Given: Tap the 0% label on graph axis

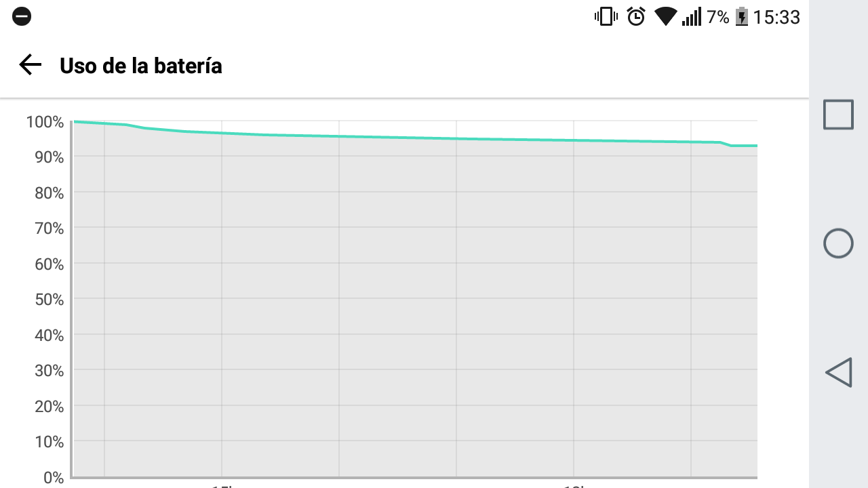Looking at the screenshot, I should coord(54,478).
